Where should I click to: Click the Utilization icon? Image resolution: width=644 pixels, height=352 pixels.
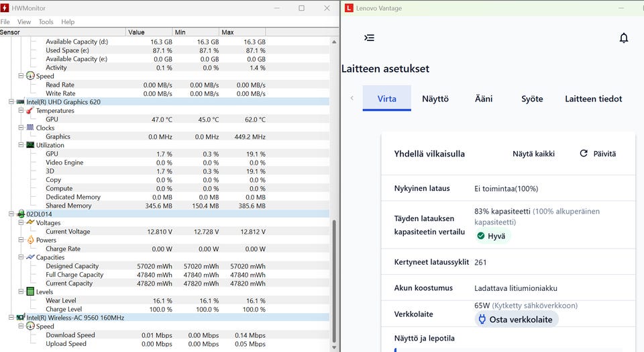30,144
